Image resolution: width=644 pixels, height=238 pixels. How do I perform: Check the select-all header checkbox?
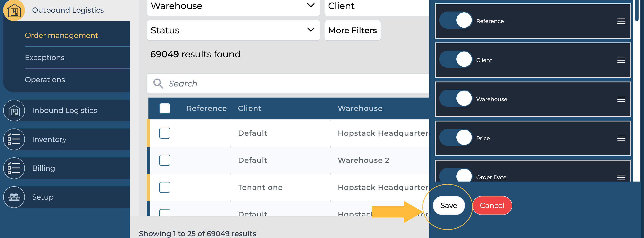pos(165,109)
